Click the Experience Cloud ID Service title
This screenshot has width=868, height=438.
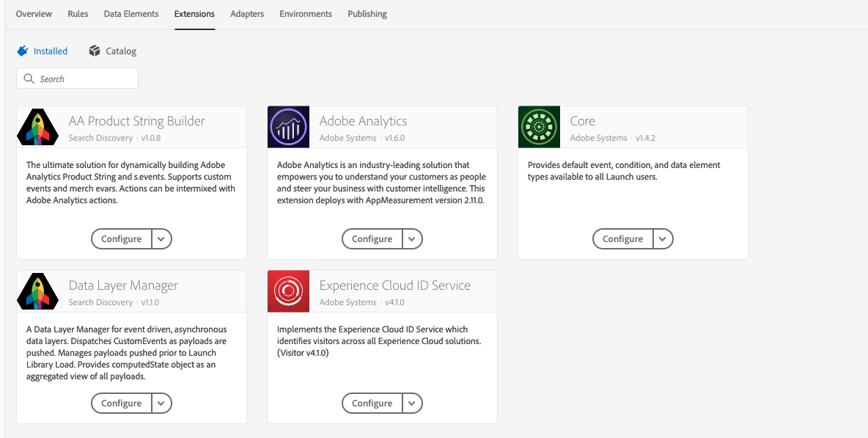[x=395, y=285]
